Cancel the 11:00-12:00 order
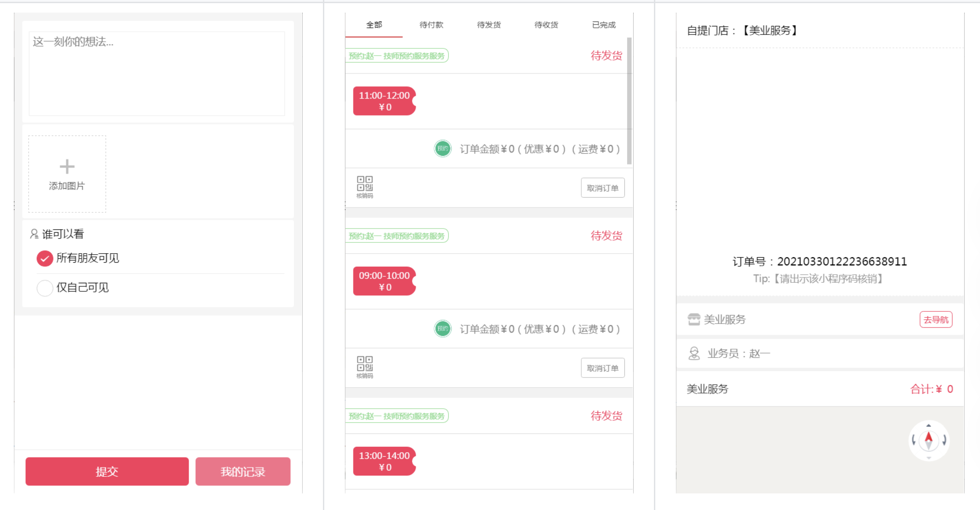 (x=602, y=188)
